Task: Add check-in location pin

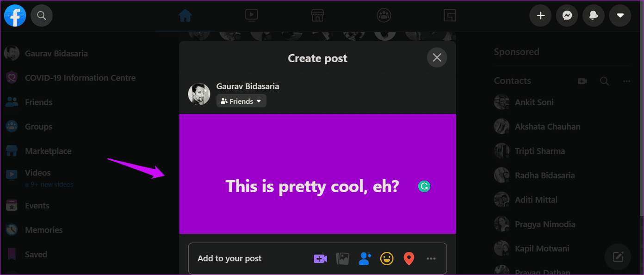Action: point(409,258)
